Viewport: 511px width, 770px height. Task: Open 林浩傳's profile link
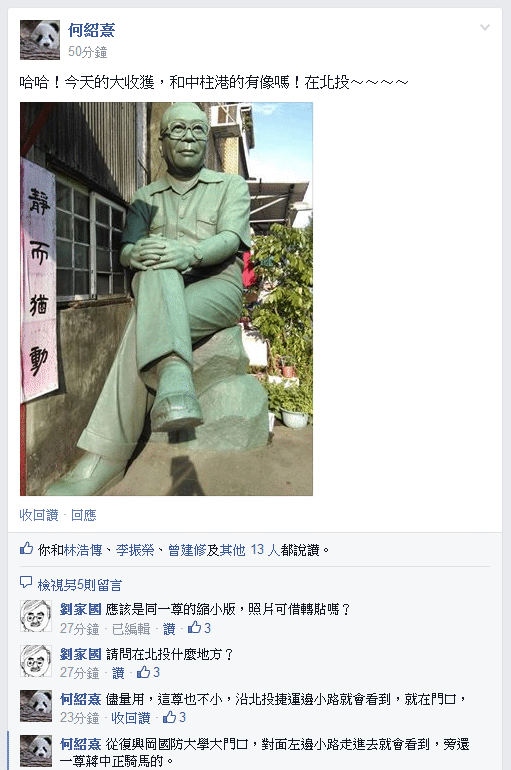coord(83,550)
